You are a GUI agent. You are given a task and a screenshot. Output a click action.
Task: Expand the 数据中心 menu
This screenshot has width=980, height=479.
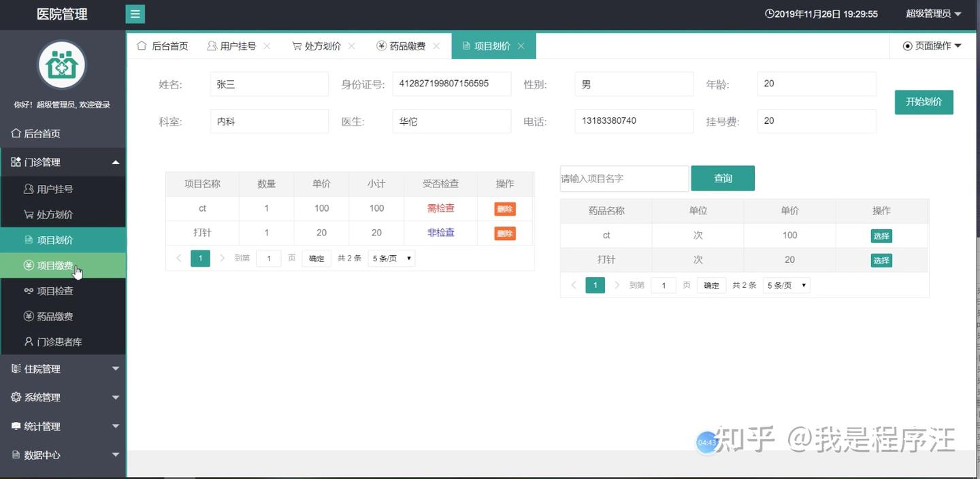(x=63, y=455)
